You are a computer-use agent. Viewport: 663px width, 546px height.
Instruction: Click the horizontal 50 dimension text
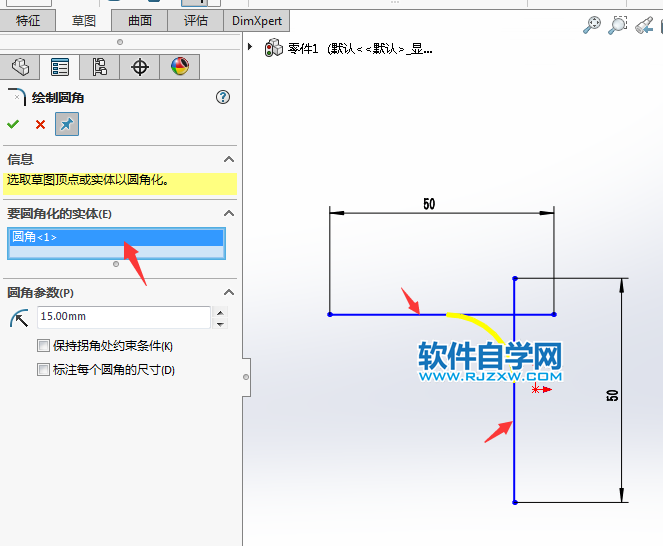(x=429, y=204)
